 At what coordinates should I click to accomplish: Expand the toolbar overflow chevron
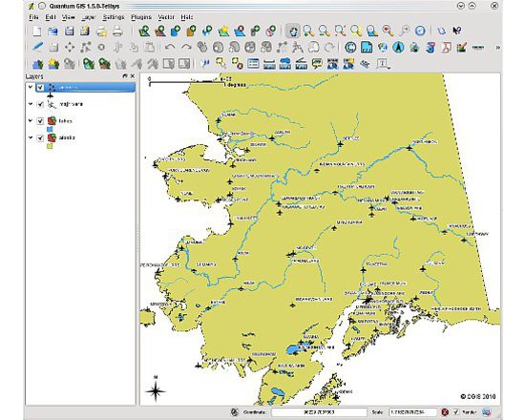coord(497,48)
